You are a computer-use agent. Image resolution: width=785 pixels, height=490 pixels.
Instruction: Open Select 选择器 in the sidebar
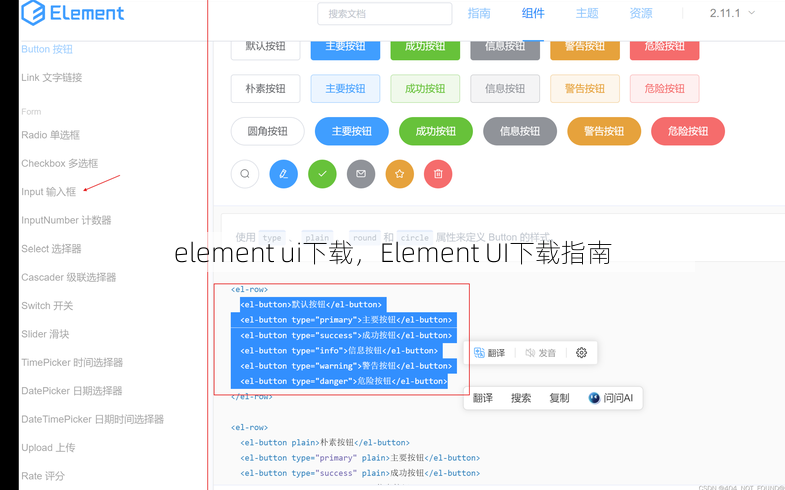click(x=51, y=249)
